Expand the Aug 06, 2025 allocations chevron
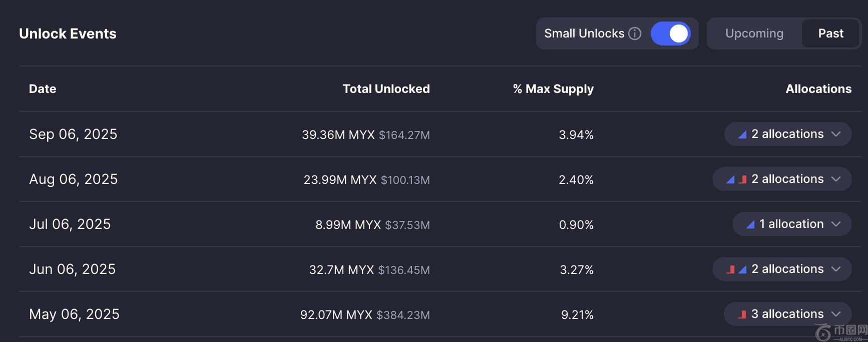The image size is (868, 342). click(x=835, y=179)
